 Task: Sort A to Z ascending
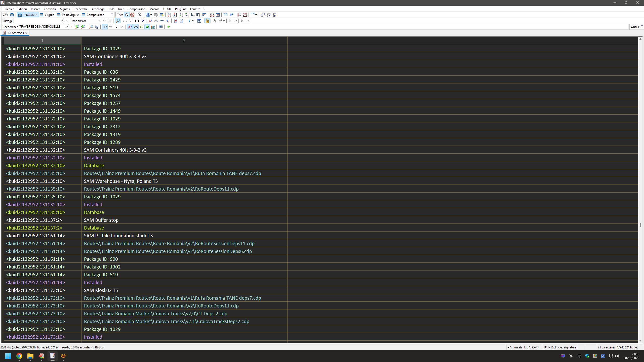click(169, 15)
